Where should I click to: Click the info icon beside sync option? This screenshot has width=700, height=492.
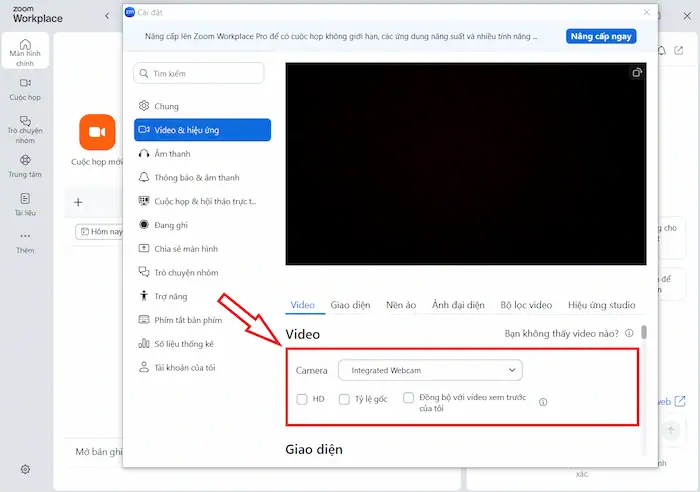543,403
